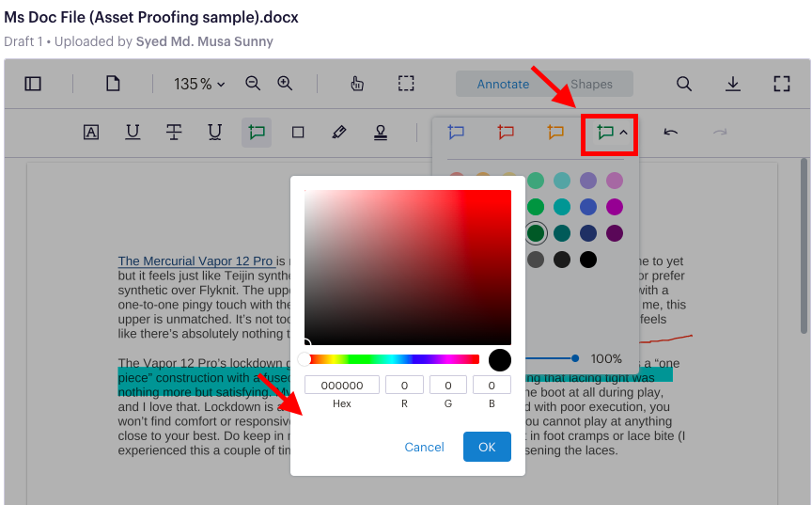
Task: Click the R value input field
Action: (404, 386)
